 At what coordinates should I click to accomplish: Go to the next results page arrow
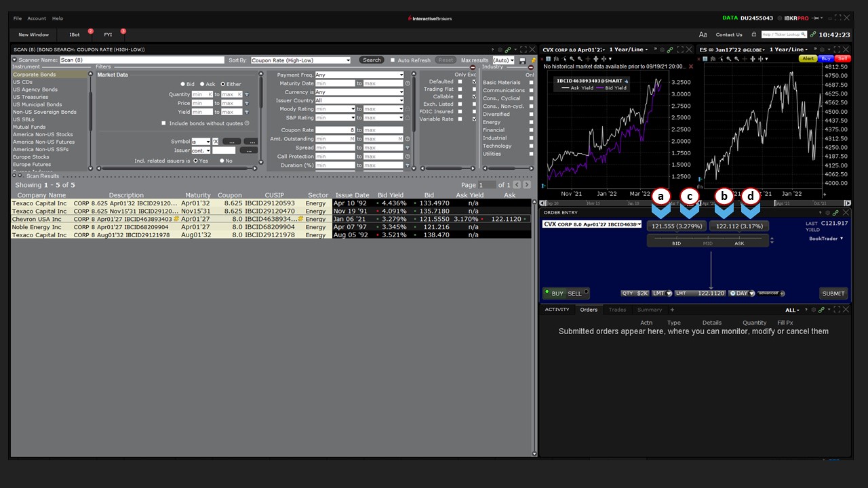click(527, 185)
